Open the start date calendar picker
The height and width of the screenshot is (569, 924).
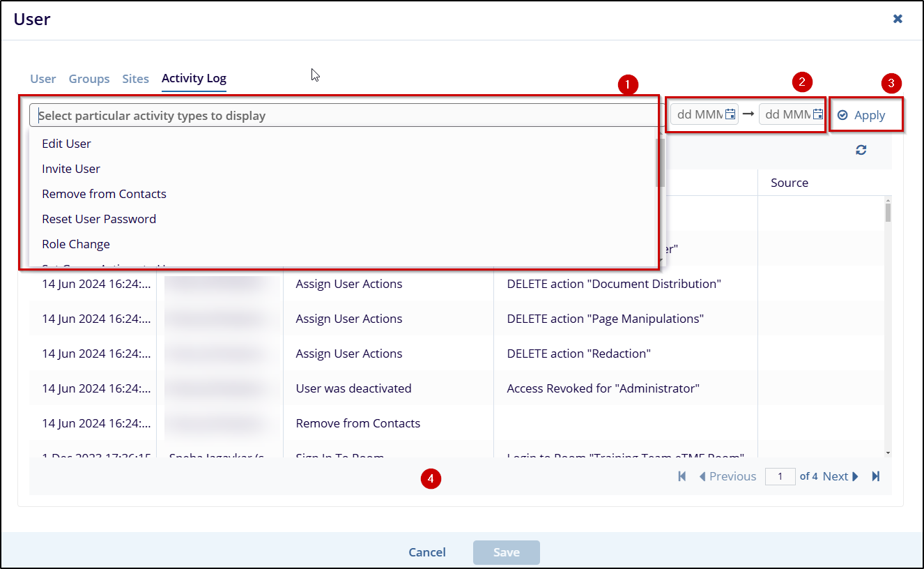[730, 115]
